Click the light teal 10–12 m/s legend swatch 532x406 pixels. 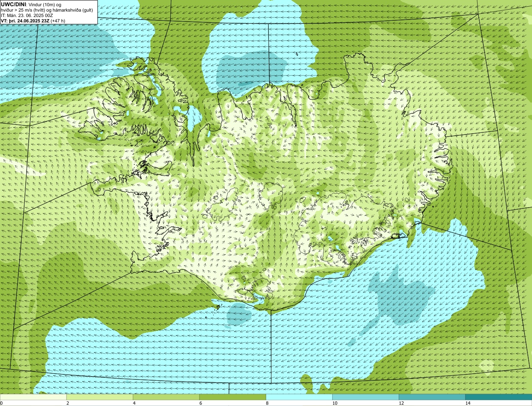click(366, 397)
